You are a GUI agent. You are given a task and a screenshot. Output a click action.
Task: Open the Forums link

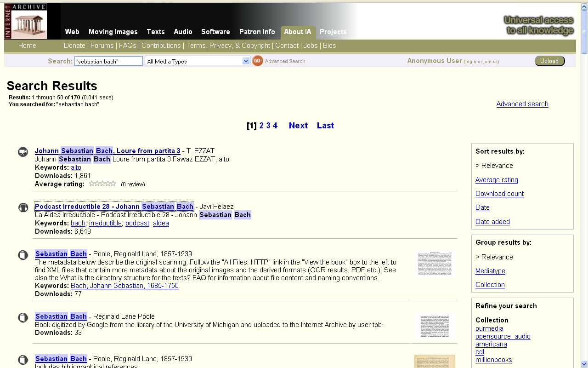point(102,46)
